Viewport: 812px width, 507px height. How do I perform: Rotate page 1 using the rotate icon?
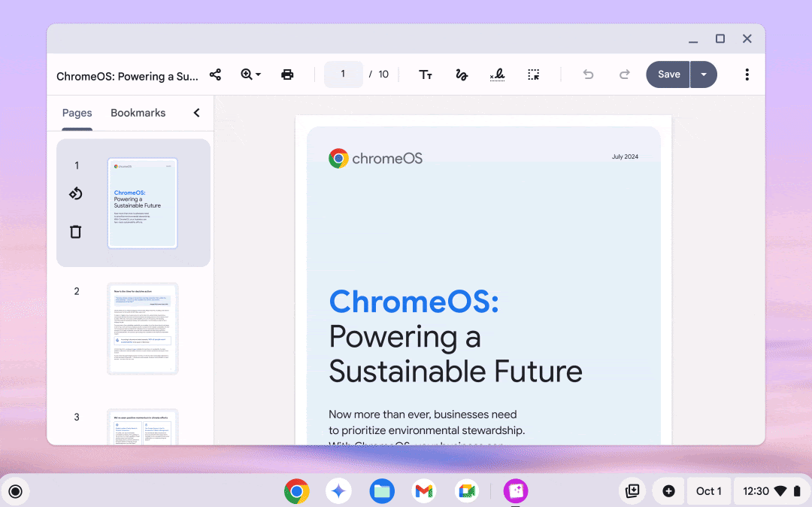(x=76, y=193)
